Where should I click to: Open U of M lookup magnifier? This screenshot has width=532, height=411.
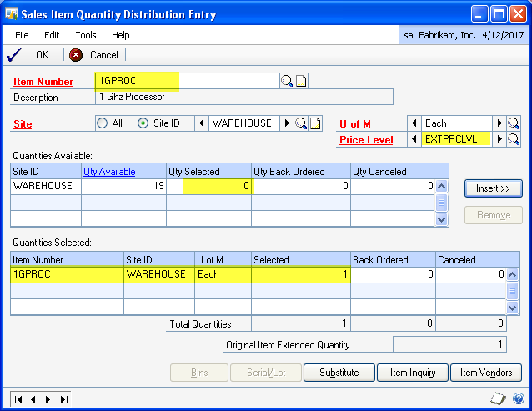click(x=514, y=123)
